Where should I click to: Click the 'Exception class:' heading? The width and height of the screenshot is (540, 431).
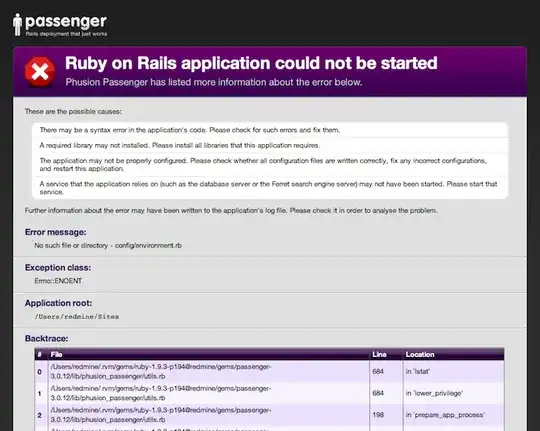click(58, 268)
